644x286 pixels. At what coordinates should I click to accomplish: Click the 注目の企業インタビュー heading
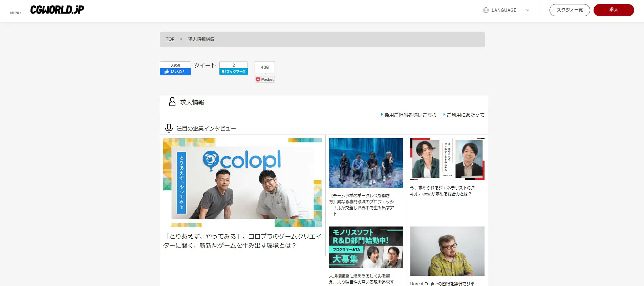pyautogui.click(x=206, y=128)
